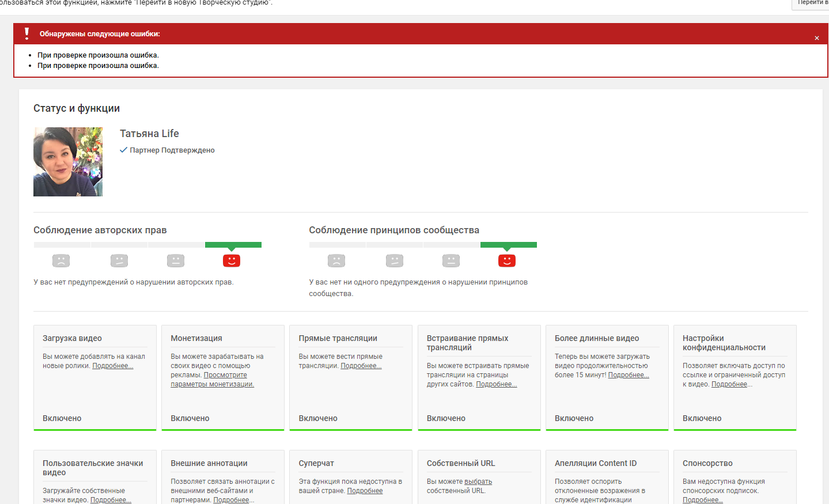This screenshot has height=504, width=829.
Task: Click the Партнер Подтверждено checkmark icon
Action: click(123, 150)
